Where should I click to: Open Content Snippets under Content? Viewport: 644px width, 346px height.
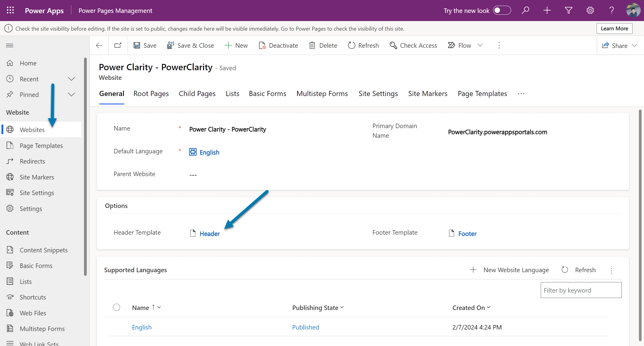click(x=44, y=250)
